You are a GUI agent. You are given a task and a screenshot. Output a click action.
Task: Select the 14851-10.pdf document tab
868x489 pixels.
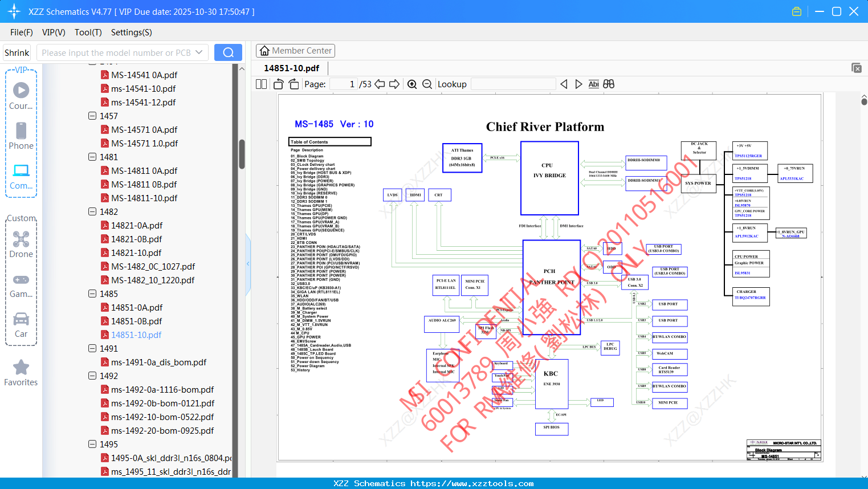291,68
